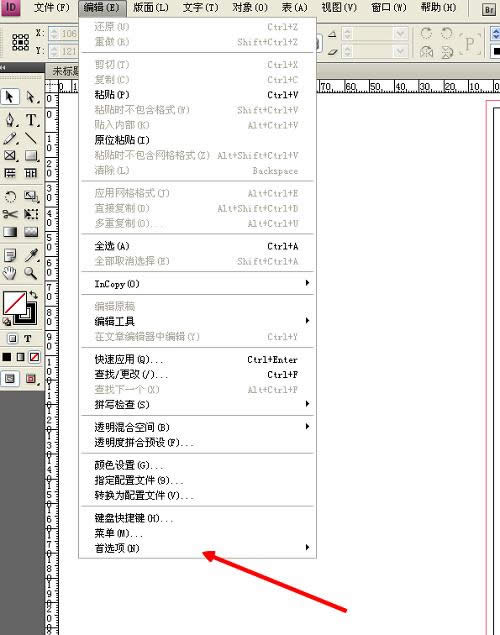Swap fill and stroke colors arrow
Viewport: 500px width, 635px height.
pyautogui.click(x=34, y=295)
